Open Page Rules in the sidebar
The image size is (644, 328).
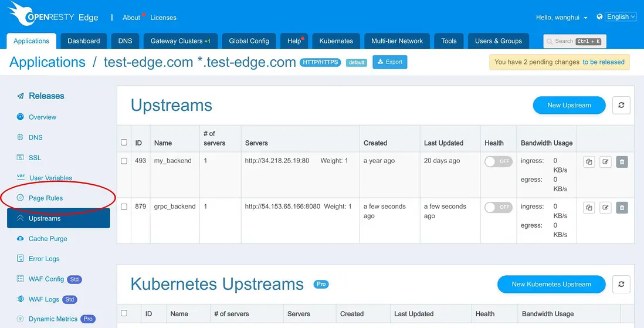pos(46,198)
